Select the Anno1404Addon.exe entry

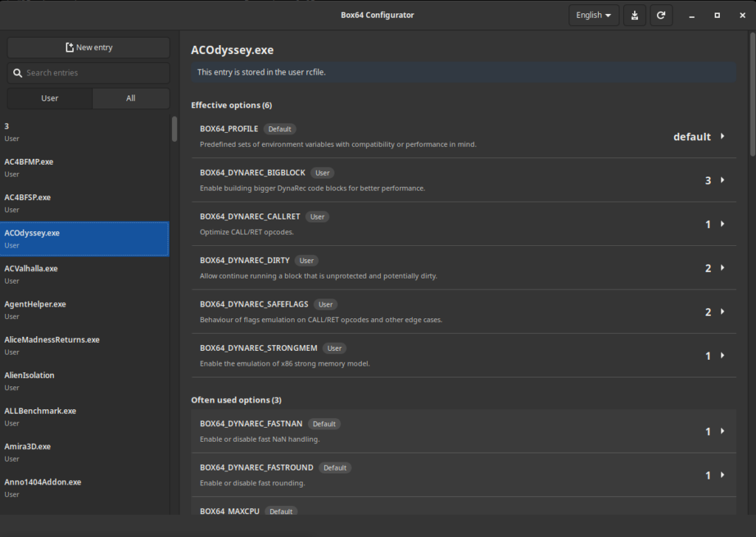point(85,488)
